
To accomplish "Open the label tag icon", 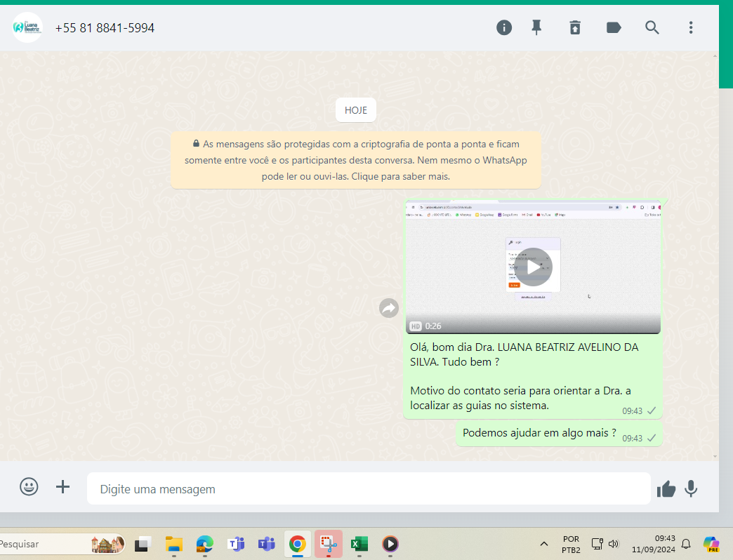I will coord(614,27).
